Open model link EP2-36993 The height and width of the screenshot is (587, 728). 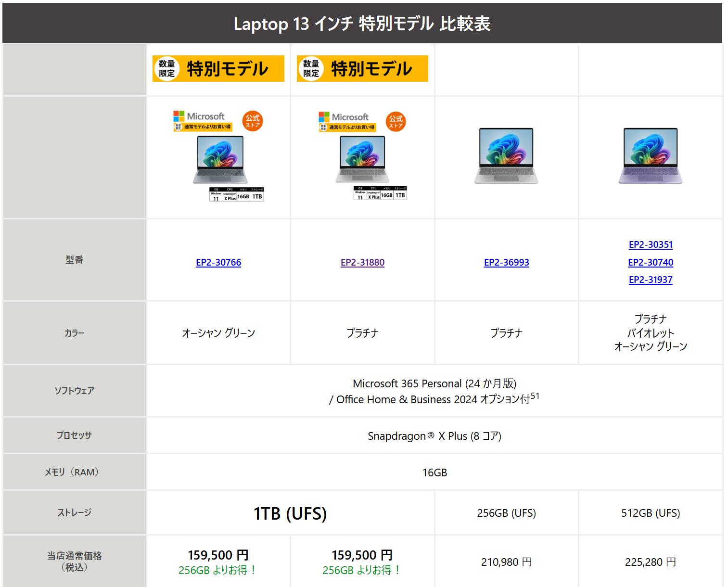[506, 262]
